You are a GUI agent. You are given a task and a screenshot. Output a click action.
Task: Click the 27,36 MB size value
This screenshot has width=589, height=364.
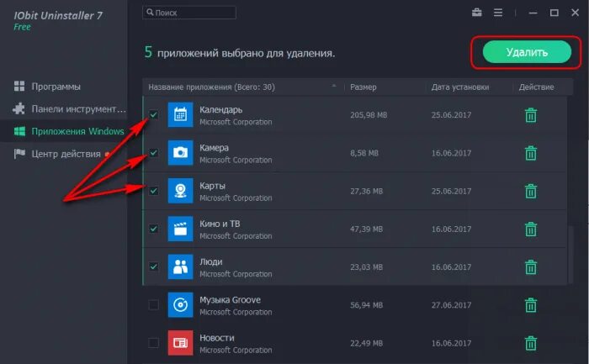pos(366,191)
